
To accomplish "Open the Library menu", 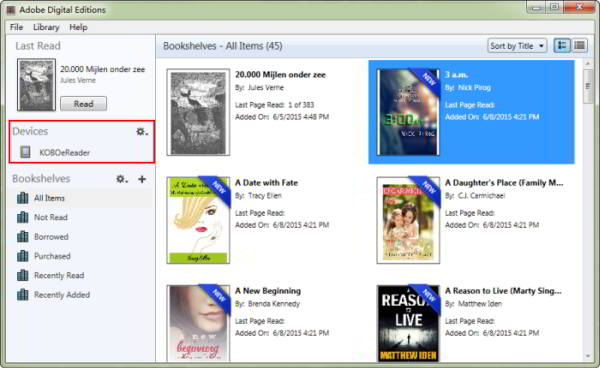I will [x=46, y=27].
